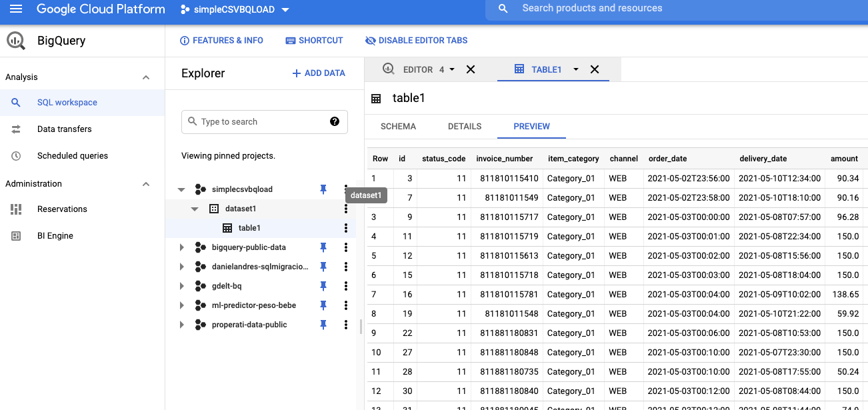The width and height of the screenshot is (868, 410).
Task: Switch to the Preview tab
Action: (531, 127)
